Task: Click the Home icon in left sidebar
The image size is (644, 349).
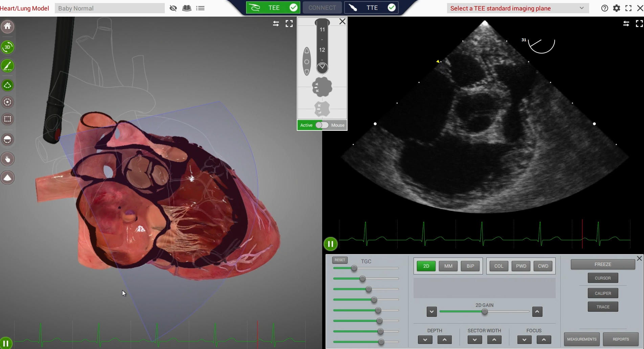Action: click(7, 26)
